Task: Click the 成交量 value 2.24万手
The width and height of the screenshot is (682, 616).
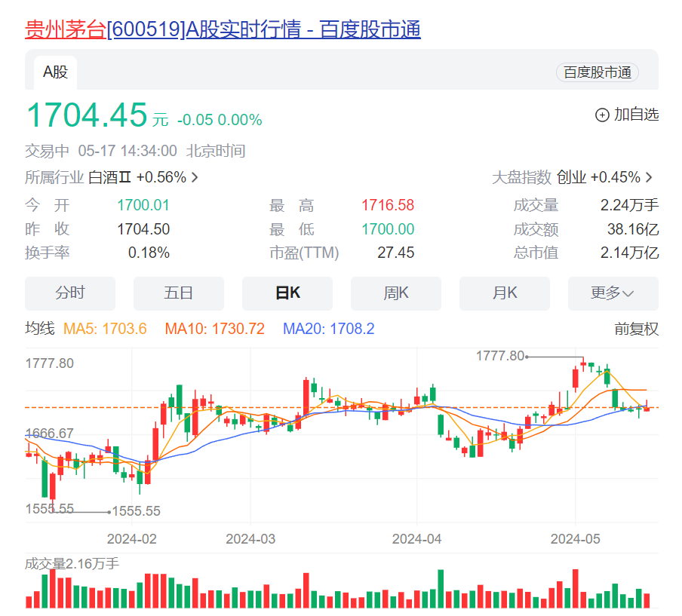Action: 629,205
